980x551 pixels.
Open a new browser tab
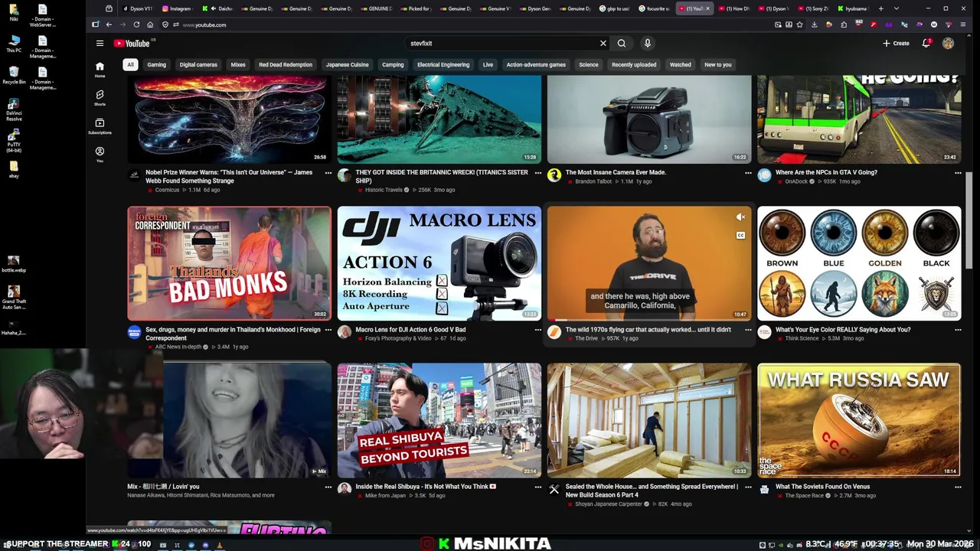point(880,8)
